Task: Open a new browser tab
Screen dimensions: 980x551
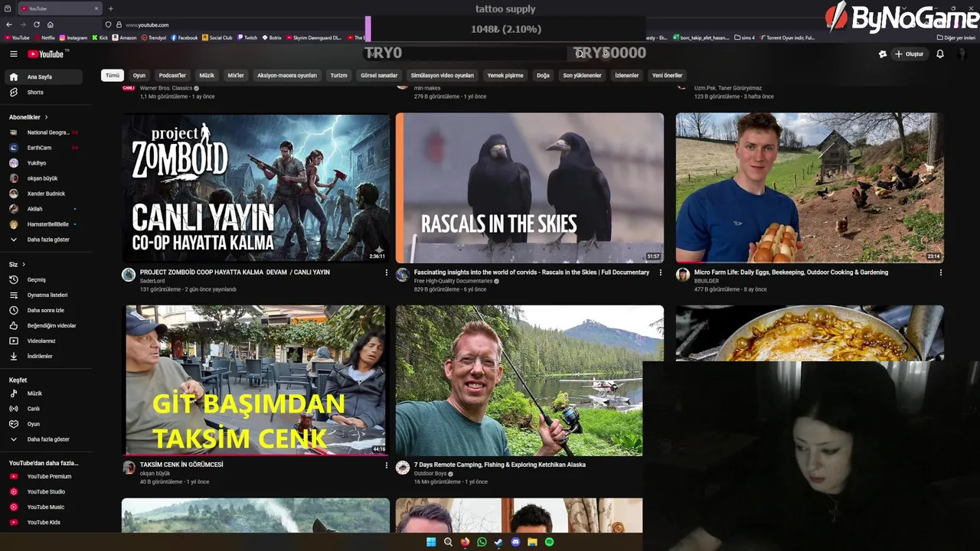Action: coord(110,8)
